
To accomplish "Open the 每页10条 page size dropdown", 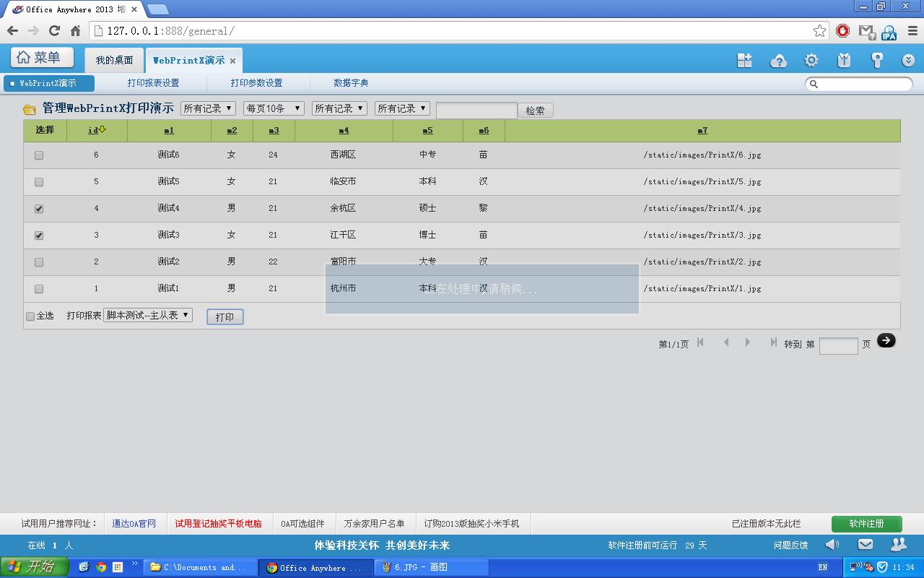I will (x=274, y=108).
